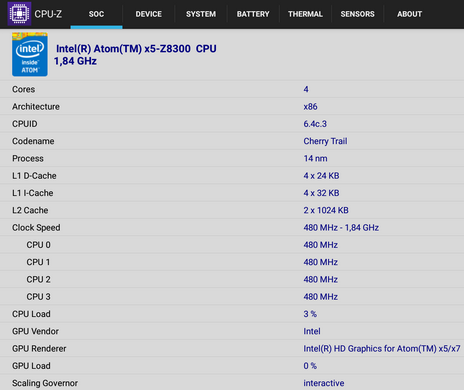
Task: Click the L1 D-Cache label
Action: point(34,176)
